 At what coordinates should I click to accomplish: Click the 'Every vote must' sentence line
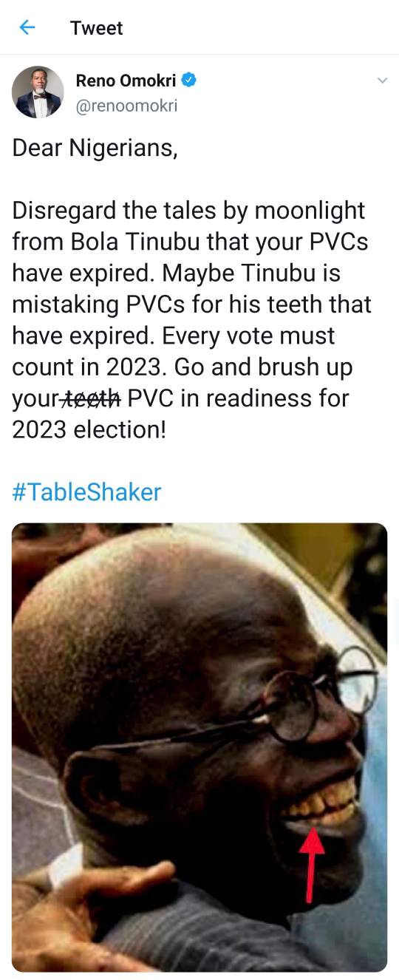pyautogui.click(x=256, y=336)
